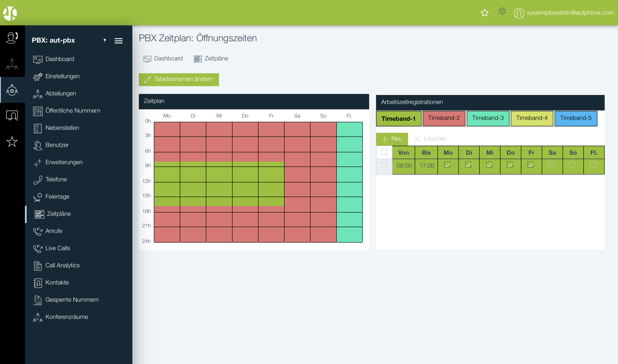Click the favorites star icon in top bar
Viewport: 618px width, 364px height.
(484, 12)
